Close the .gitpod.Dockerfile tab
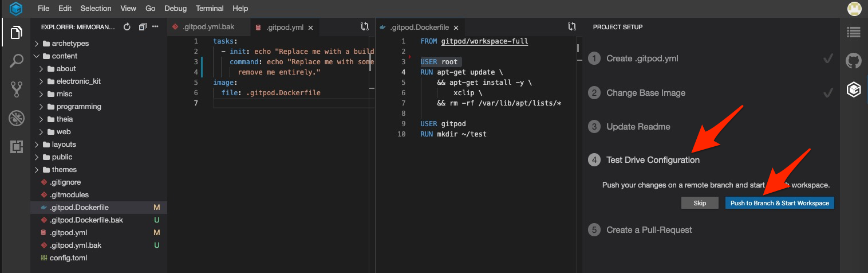 (x=455, y=27)
